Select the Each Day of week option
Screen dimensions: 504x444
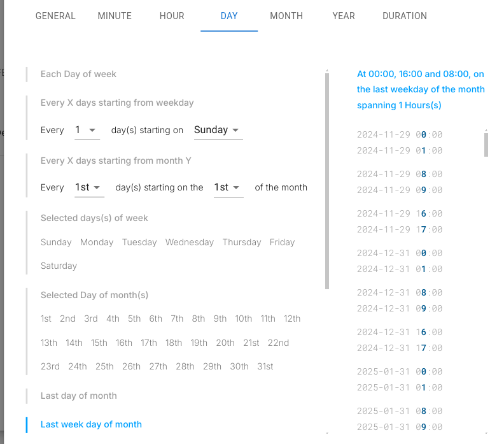[78, 74]
